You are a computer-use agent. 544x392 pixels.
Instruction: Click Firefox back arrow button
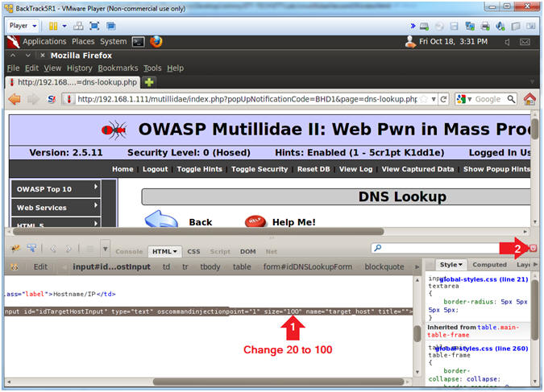pos(15,99)
